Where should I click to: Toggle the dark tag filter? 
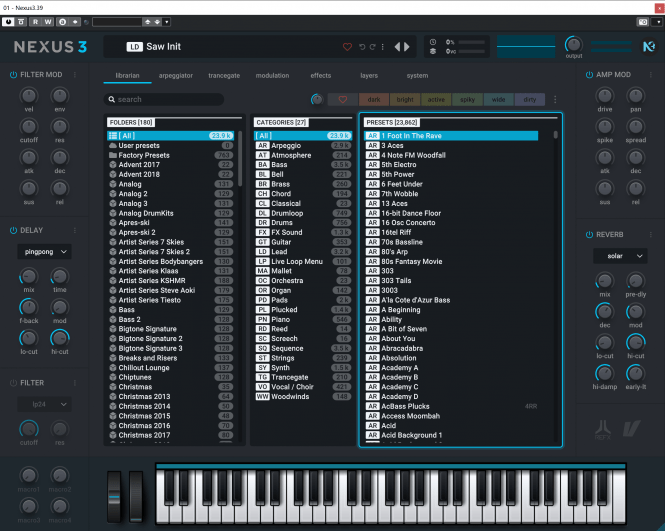(374, 99)
